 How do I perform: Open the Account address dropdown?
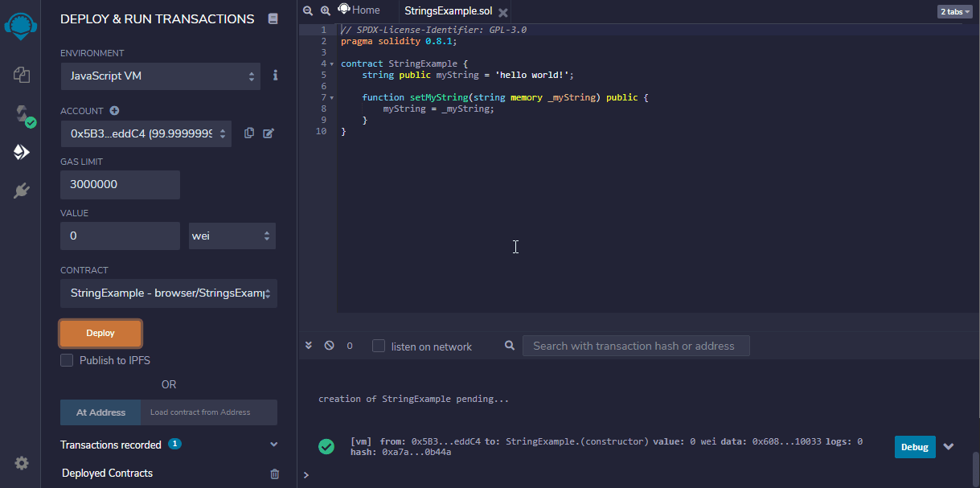146,133
